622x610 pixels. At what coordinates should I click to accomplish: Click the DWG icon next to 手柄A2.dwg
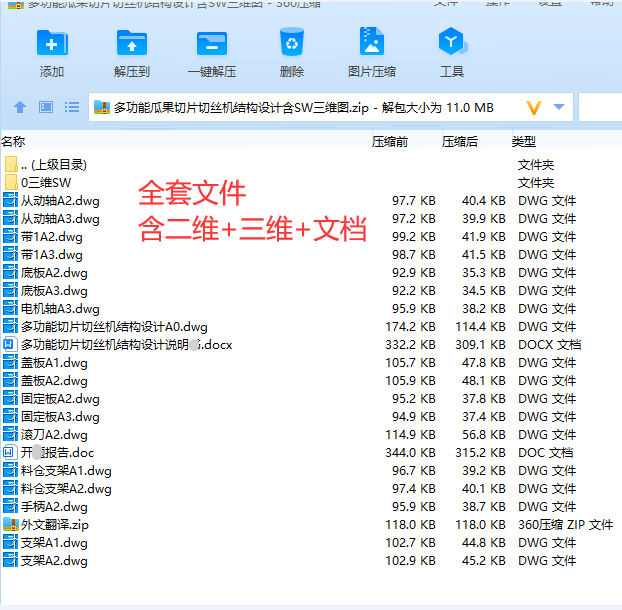point(10,506)
